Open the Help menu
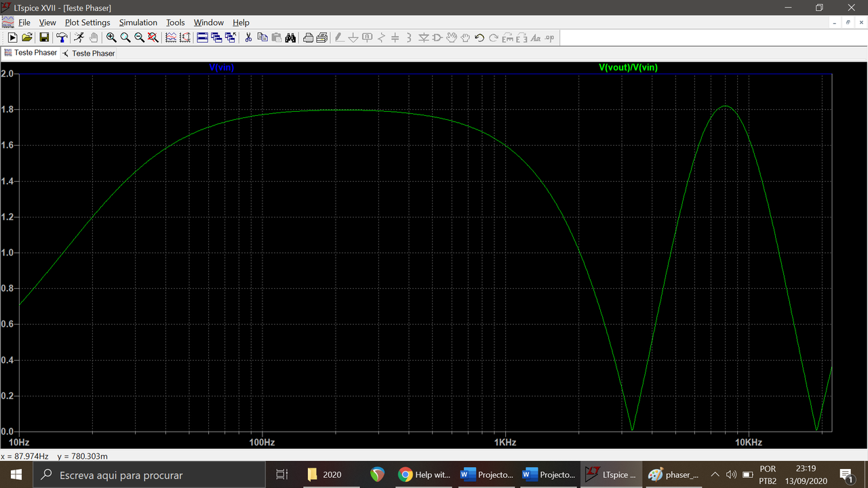868x488 pixels. point(241,22)
